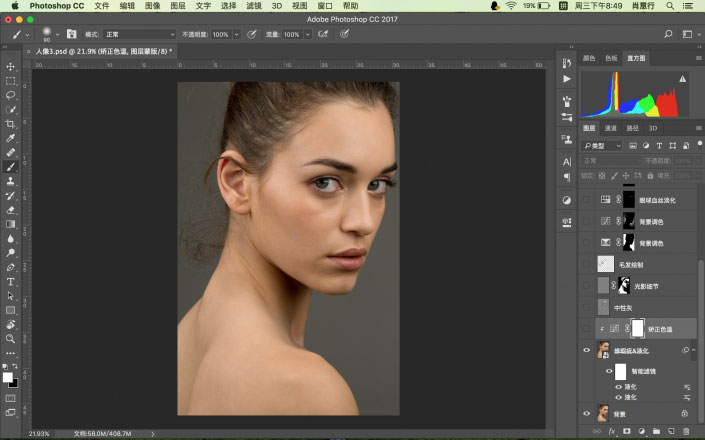Image resolution: width=705 pixels, height=440 pixels.
Task: Hide the 背景 layer with eye icon
Action: click(587, 412)
